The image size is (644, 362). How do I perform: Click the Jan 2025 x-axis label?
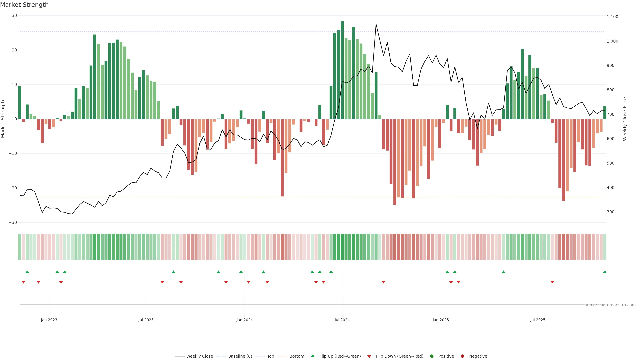tap(441, 320)
